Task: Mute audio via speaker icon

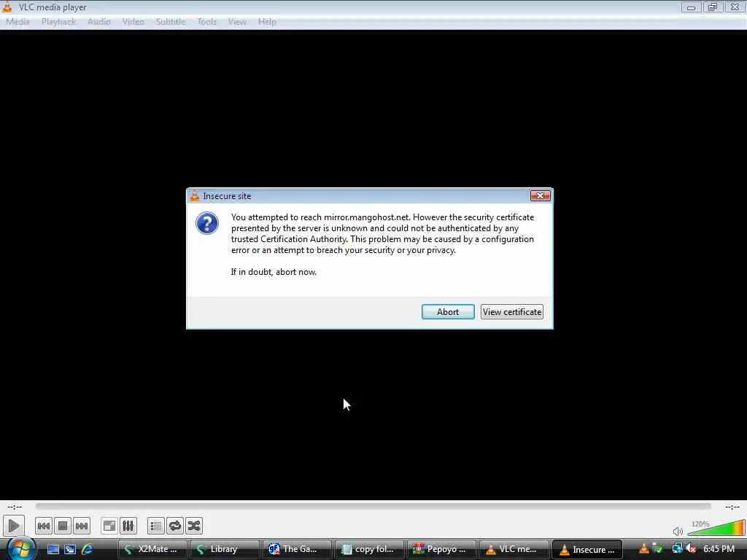Action: click(x=678, y=531)
